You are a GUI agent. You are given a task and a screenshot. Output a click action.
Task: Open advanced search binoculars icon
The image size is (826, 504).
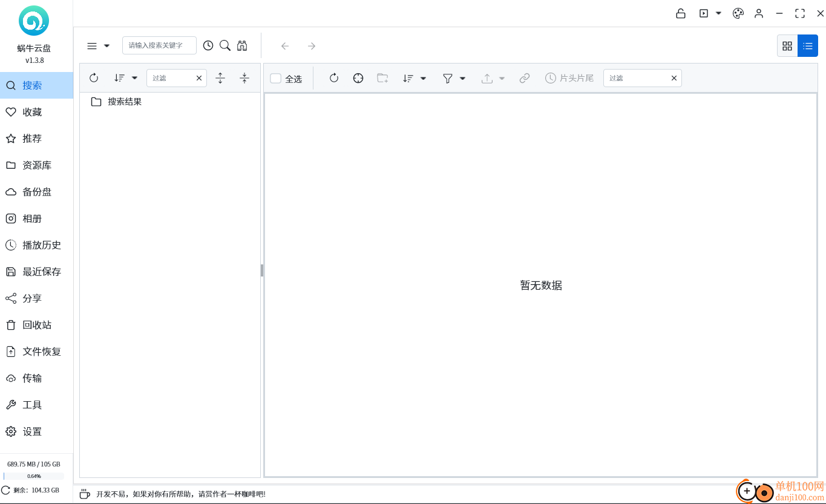pyautogui.click(x=242, y=45)
